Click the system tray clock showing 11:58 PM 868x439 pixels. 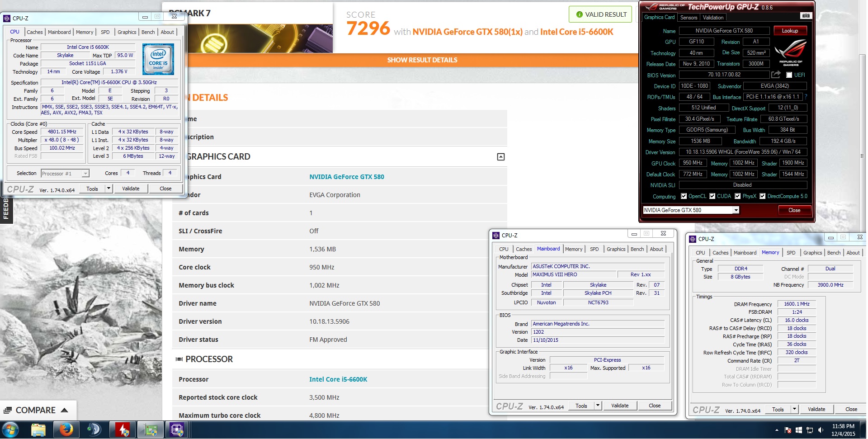(843, 430)
